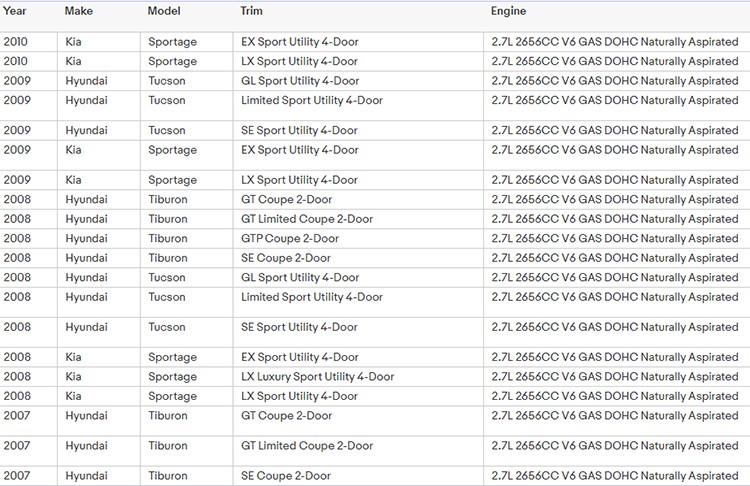The image size is (750, 486).
Task: Select GT Coupe 2-Door trim for 2008 Tiburon
Action: pos(286,199)
